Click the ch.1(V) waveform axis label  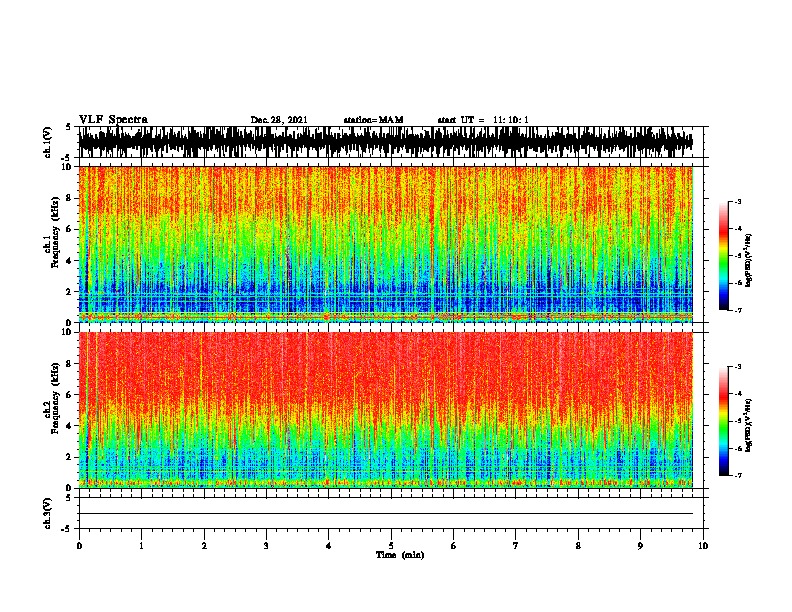pyautogui.click(x=48, y=142)
